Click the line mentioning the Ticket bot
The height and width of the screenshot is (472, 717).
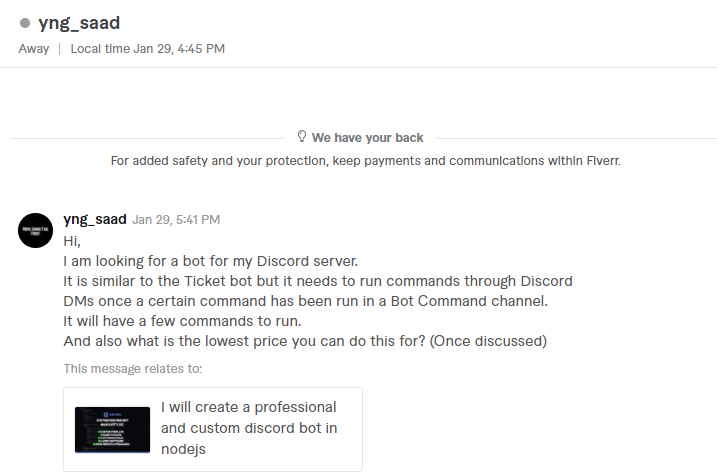(x=317, y=281)
